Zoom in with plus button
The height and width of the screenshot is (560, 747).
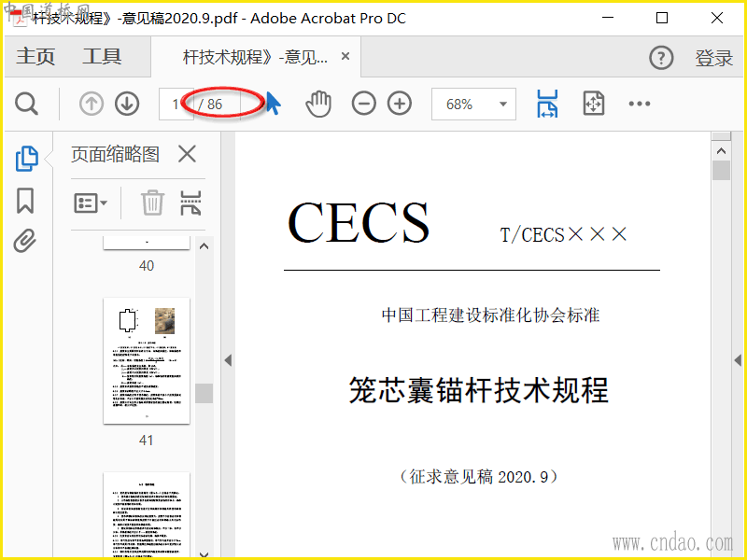point(400,104)
